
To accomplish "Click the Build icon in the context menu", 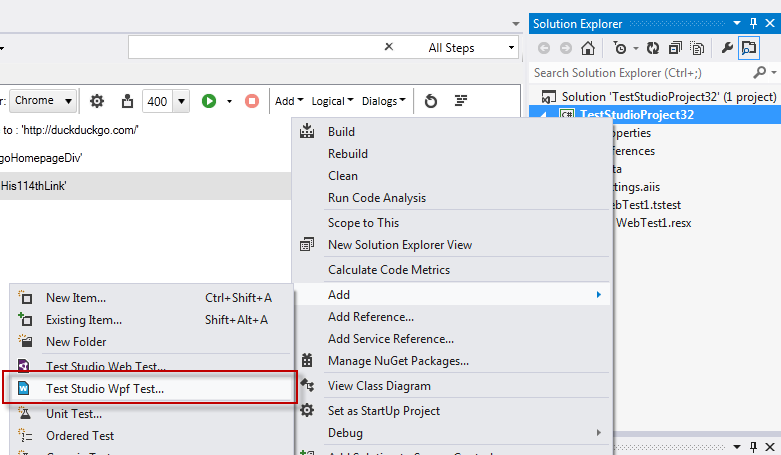I will (307, 131).
